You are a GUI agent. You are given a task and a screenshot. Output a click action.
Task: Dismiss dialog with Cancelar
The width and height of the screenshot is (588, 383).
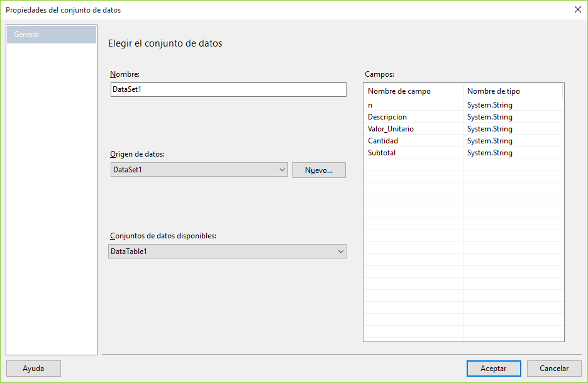point(553,368)
